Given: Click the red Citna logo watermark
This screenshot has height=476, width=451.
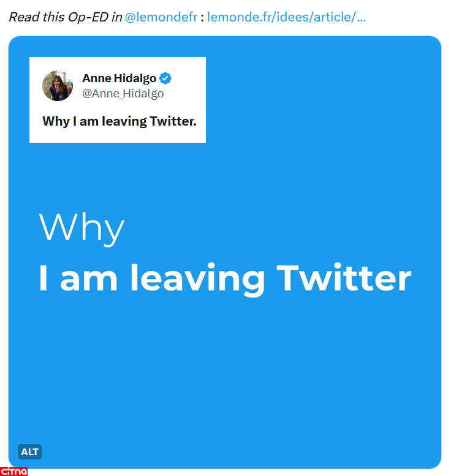Looking at the screenshot, I should coord(14,470).
